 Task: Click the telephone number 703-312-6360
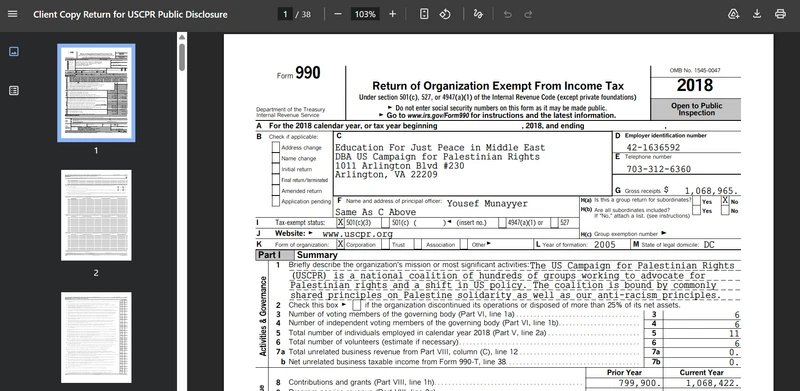(x=659, y=169)
